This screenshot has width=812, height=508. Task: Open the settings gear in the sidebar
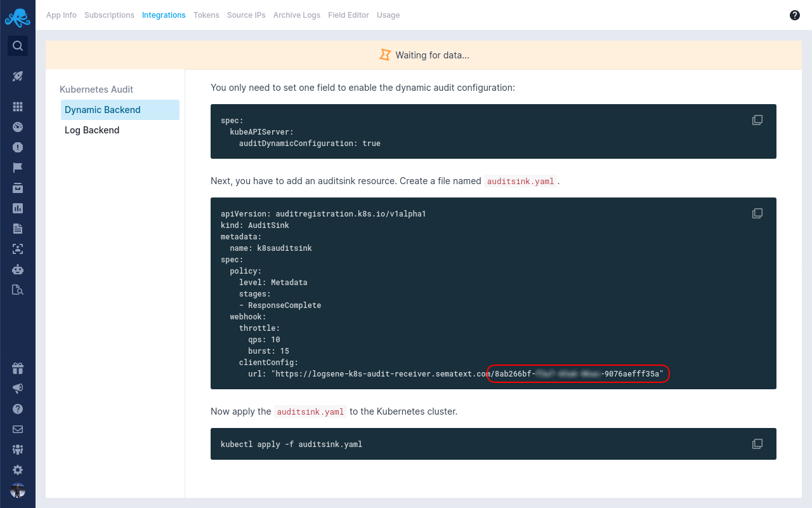18,470
